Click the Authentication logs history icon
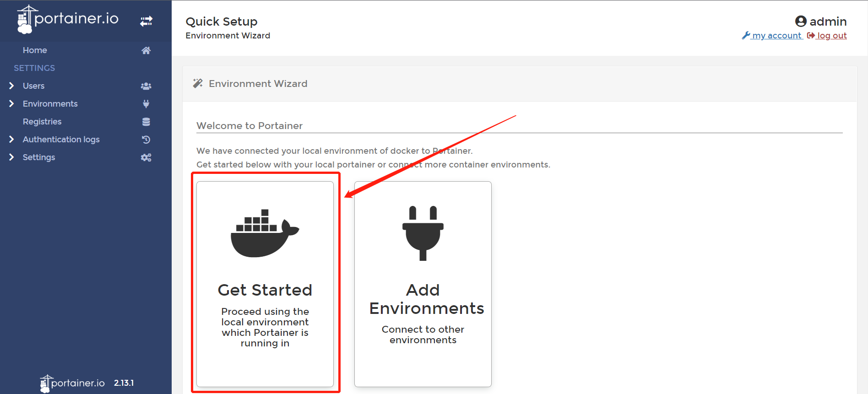 click(x=146, y=140)
